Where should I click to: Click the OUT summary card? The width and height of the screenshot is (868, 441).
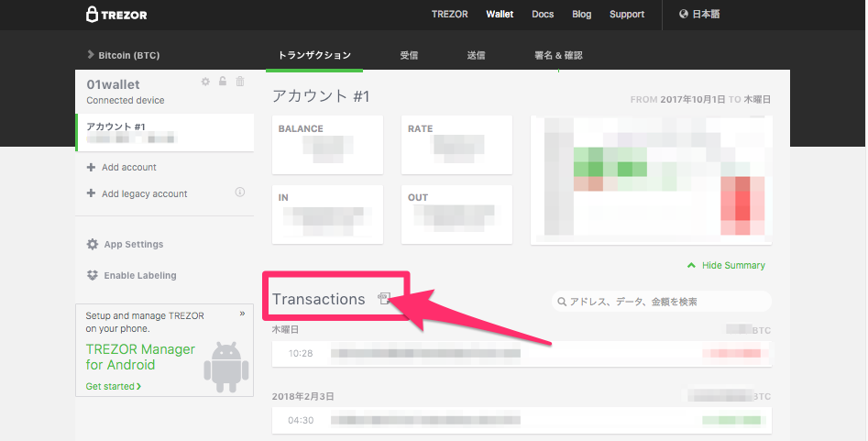pos(456,215)
